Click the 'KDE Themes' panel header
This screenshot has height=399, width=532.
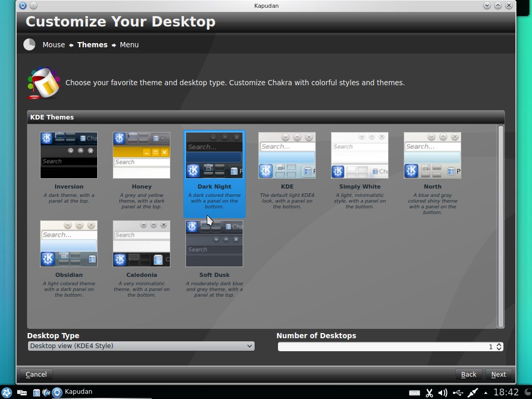265,117
